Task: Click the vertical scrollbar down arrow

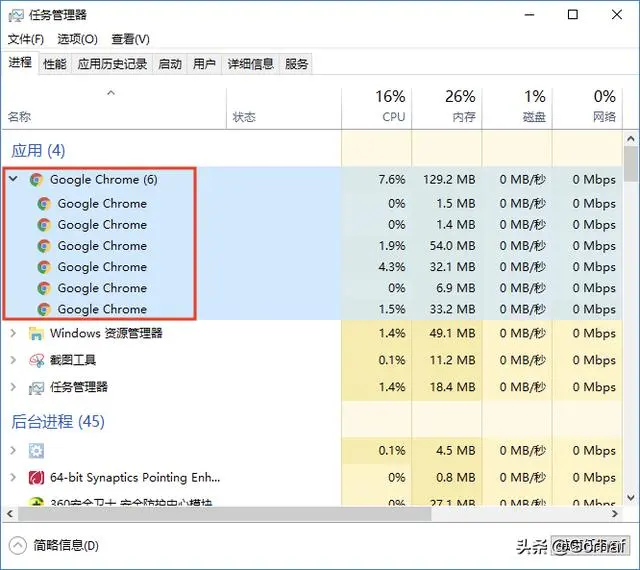Action: [x=631, y=498]
